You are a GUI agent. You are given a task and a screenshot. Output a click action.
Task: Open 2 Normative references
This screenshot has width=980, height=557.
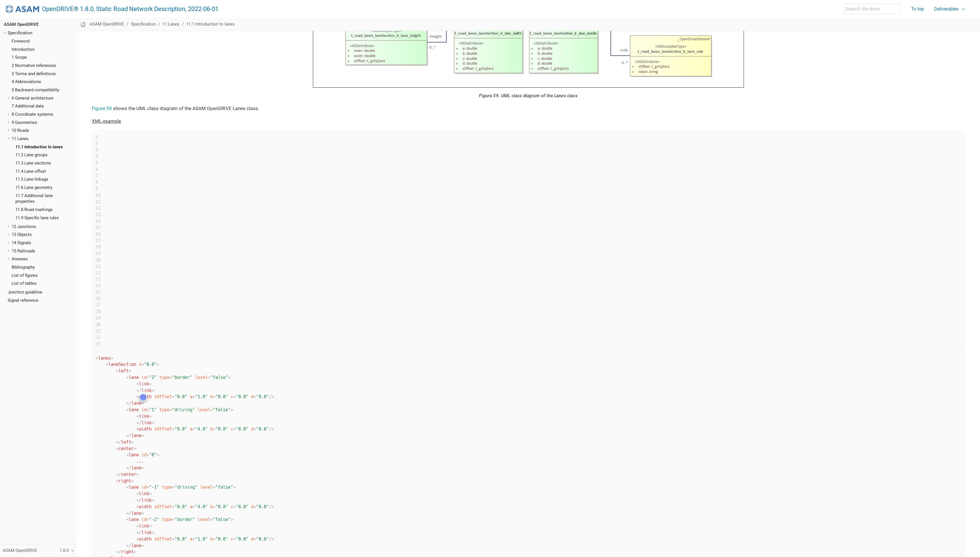click(34, 66)
